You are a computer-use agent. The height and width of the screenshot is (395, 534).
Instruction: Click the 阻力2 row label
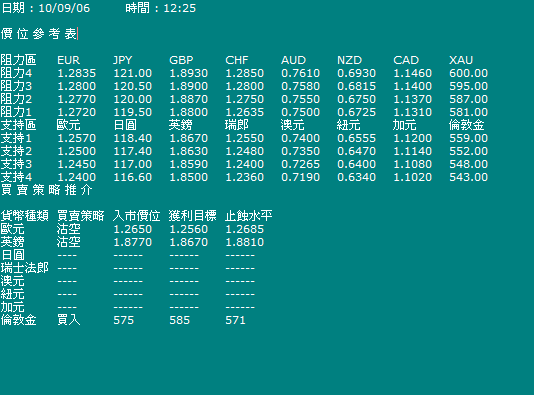[x=16, y=99]
